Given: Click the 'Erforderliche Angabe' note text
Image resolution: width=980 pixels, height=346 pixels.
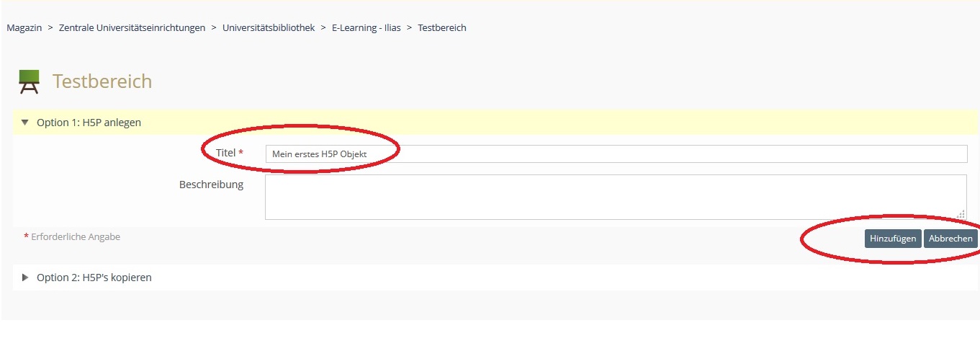Looking at the screenshot, I should pos(76,236).
